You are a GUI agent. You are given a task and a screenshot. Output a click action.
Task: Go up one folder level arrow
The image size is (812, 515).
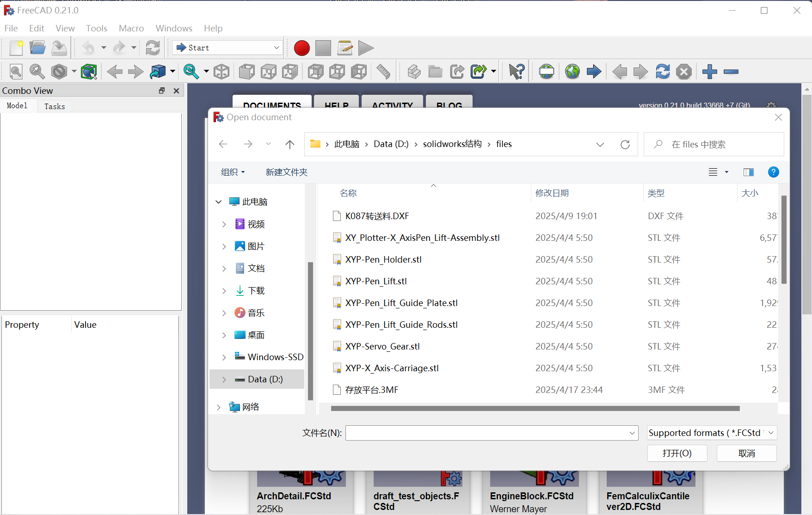(x=290, y=145)
